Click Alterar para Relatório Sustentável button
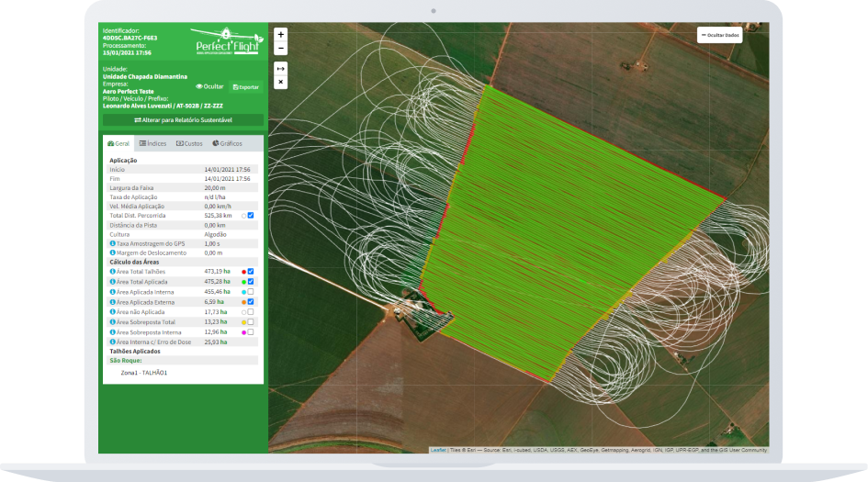 pos(183,119)
